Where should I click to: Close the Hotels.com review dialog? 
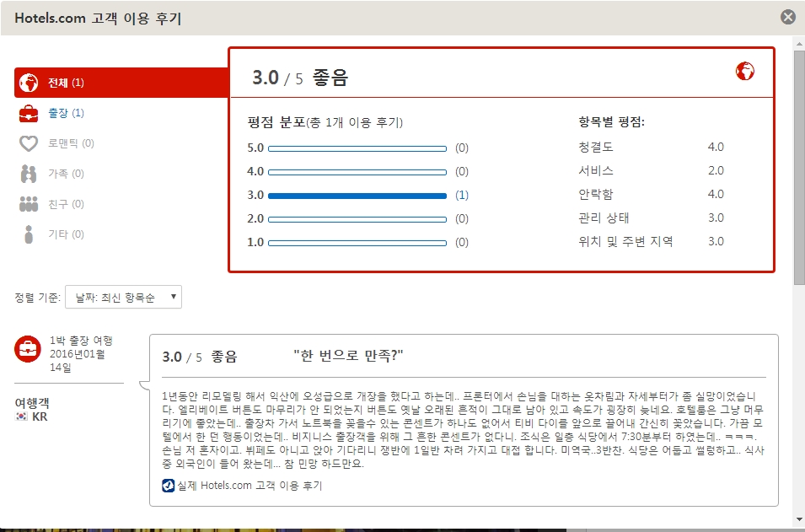point(788,18)
